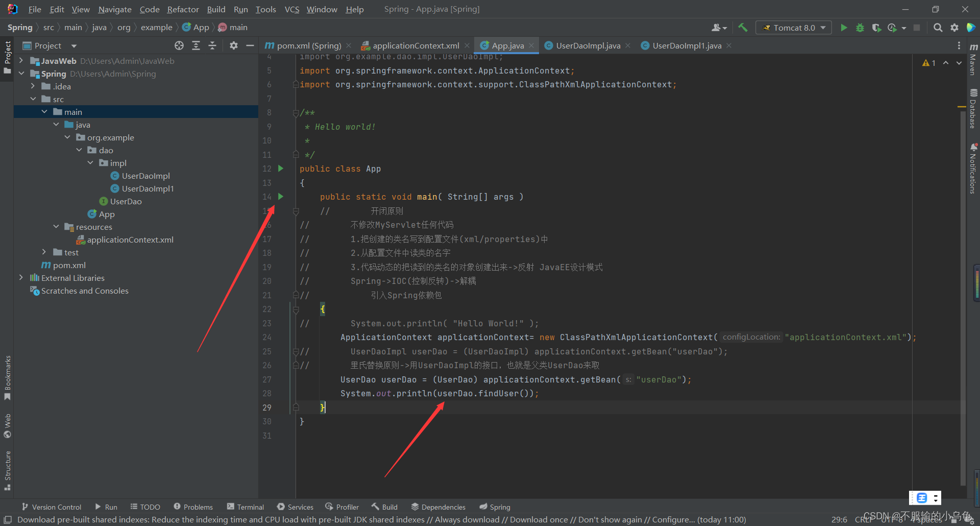Run with Coverage icon in toolbar
980x526 pixels.
[x=876, y=28]
